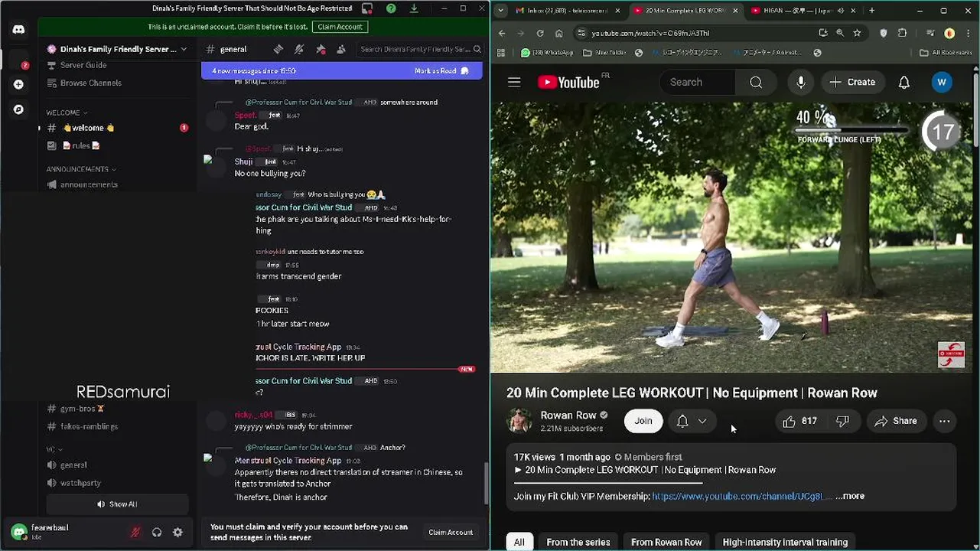Open Dinah's Family Friendly Server dropdown
The height and width of the screenshot is (551, 980).
117,49
